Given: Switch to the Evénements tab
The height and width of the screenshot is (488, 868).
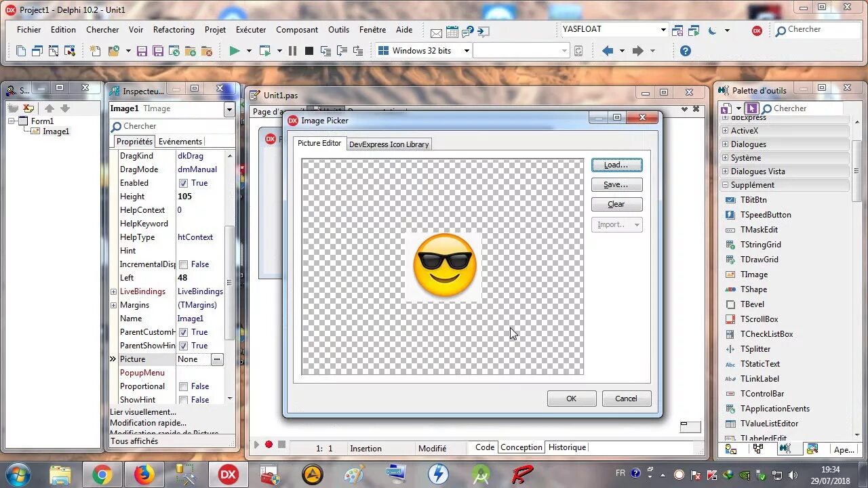Looking at the screenshot, I should 180,142.
